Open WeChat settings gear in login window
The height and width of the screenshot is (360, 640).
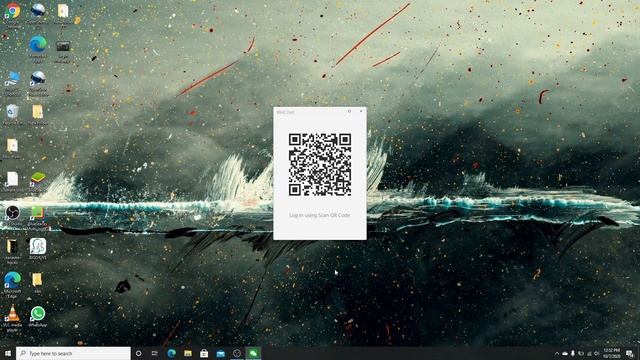[349, 111]
